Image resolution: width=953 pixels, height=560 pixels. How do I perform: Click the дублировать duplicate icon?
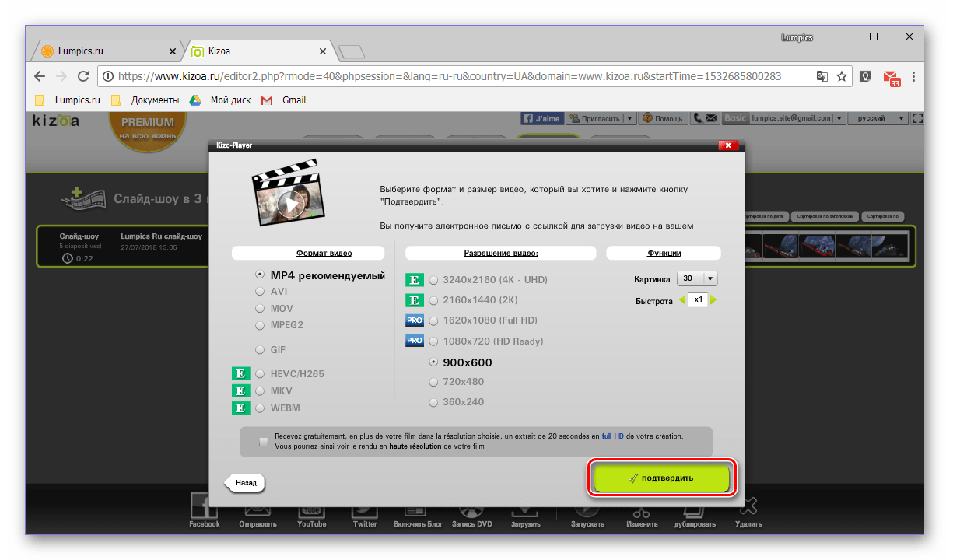[695, 509]
